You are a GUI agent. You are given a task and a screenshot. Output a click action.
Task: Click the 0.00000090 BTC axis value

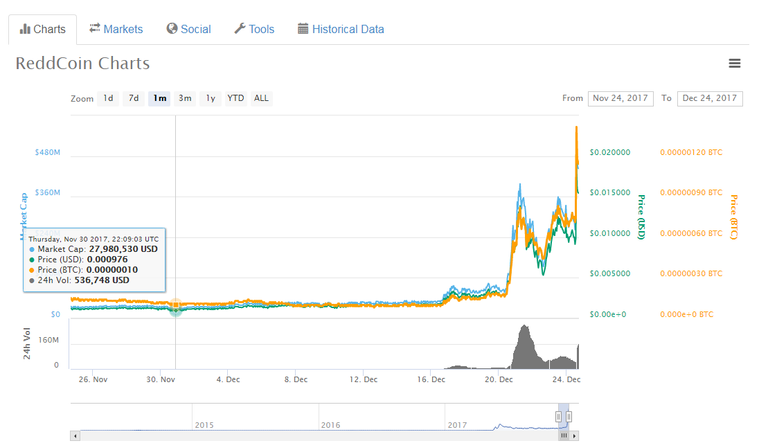tap(691, 192)
